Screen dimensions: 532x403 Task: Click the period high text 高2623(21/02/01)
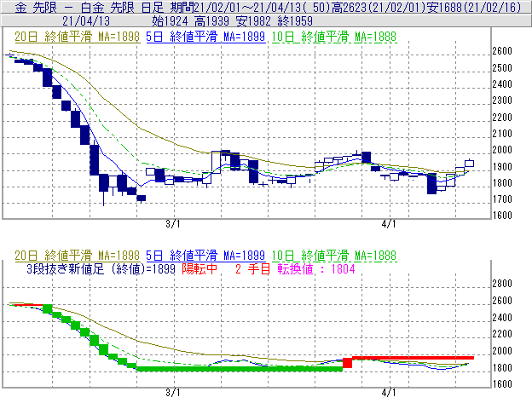click(x=379, y=7)
